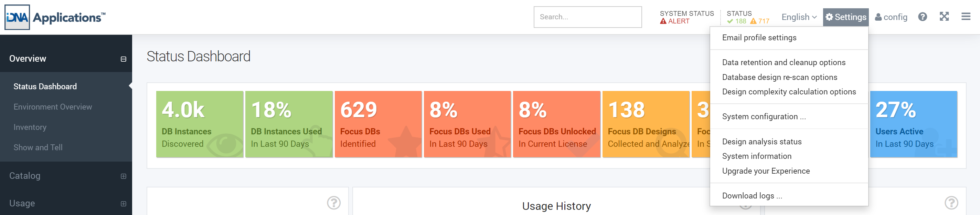The image size is (980, 215).
Task: Go to Environment Overview in sidebar
Action: click(53, 107)
